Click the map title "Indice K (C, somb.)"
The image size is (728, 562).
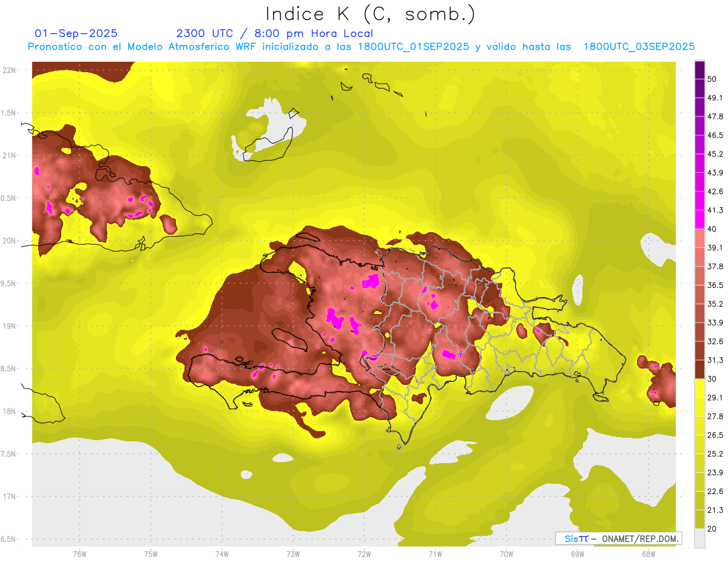click(370, 14)
